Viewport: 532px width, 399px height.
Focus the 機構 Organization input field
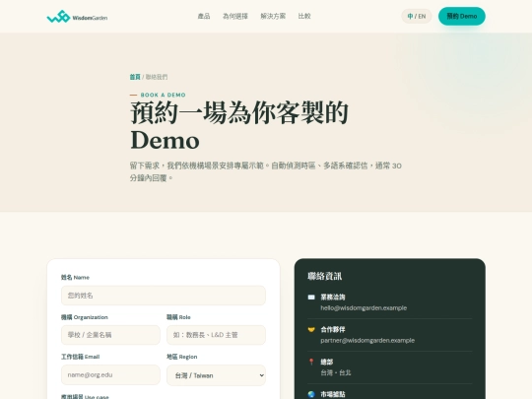pyautogui.click(x=110, y=335)
